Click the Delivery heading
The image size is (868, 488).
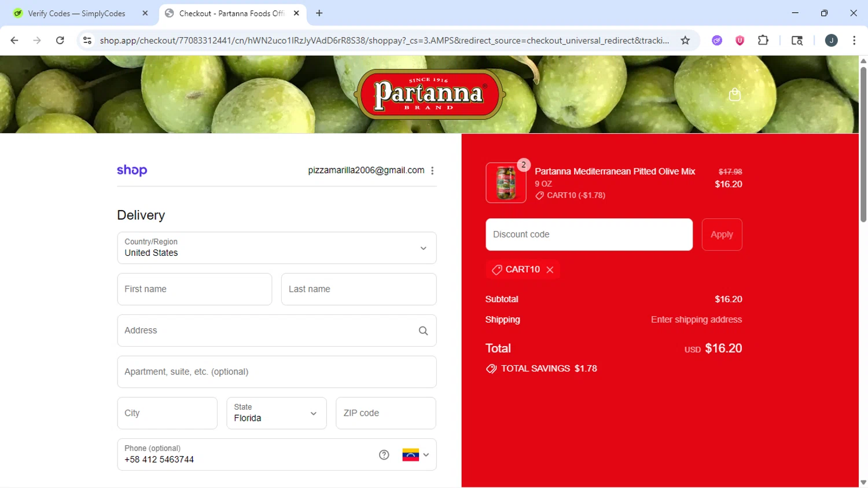(141, 215)
